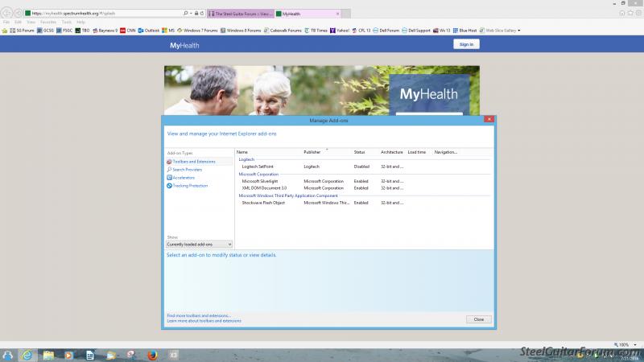Click the Logitech group header

pos(246,159)
